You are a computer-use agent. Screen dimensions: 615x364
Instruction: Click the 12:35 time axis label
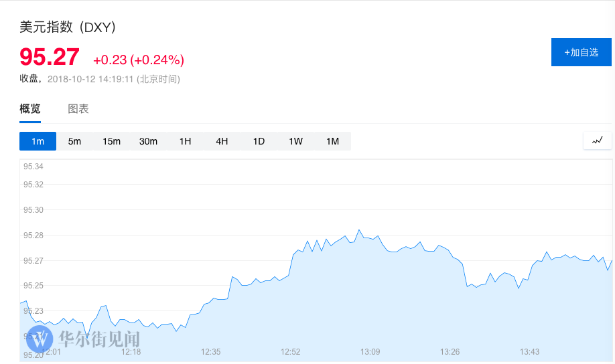(211, 352)
